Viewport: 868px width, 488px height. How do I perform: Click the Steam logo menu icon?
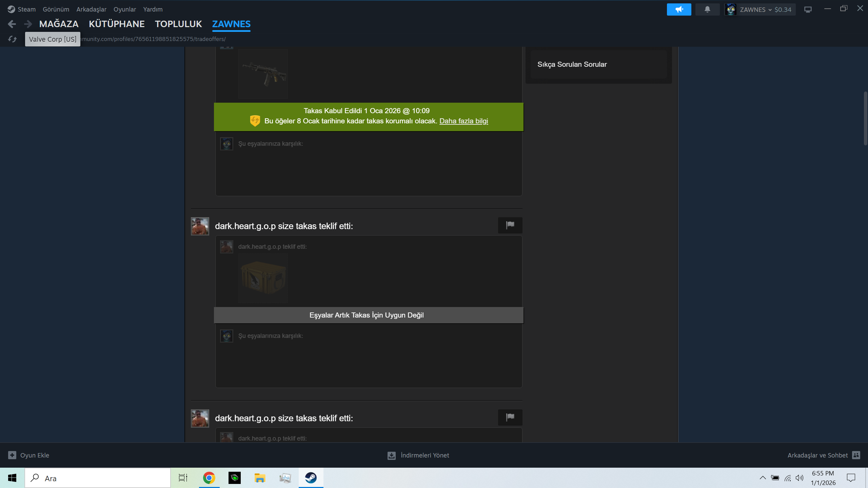[x=11, y=9]
